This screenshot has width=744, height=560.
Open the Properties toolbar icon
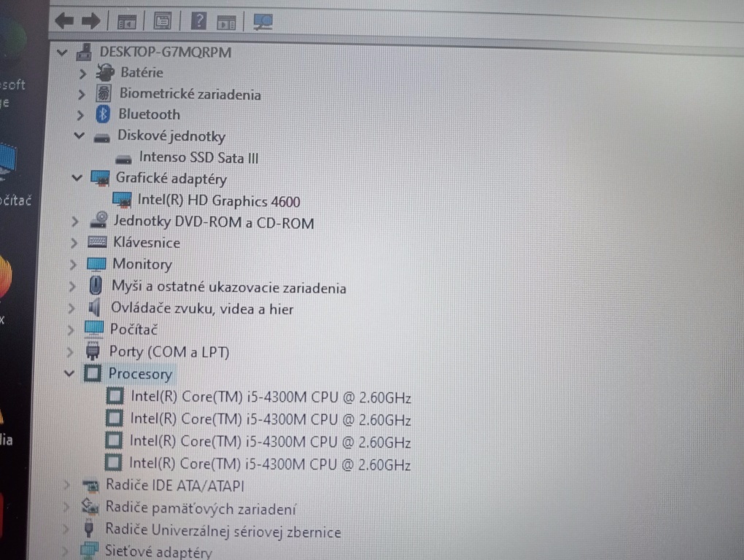[162, 21]
